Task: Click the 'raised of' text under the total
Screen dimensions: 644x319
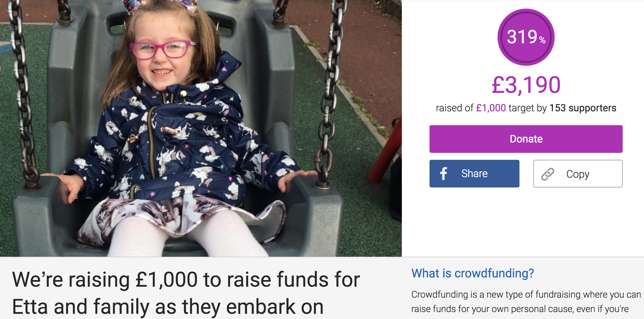Action: point(455,108)
